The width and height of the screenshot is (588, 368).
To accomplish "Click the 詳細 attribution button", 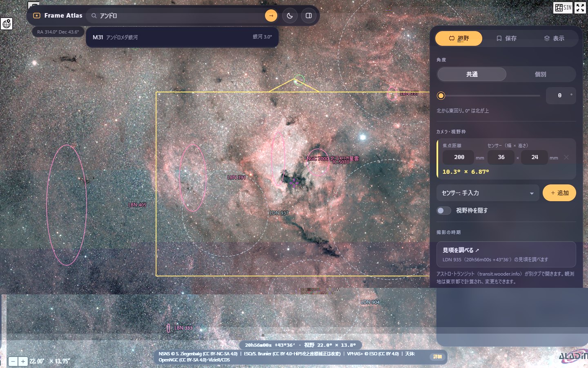I will [438, 357].
